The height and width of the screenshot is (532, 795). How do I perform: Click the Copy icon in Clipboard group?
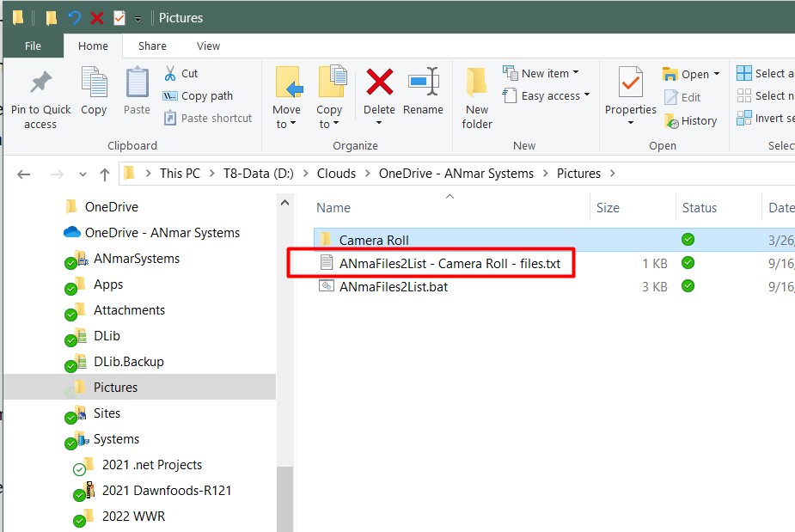click(x=94, y=83)
